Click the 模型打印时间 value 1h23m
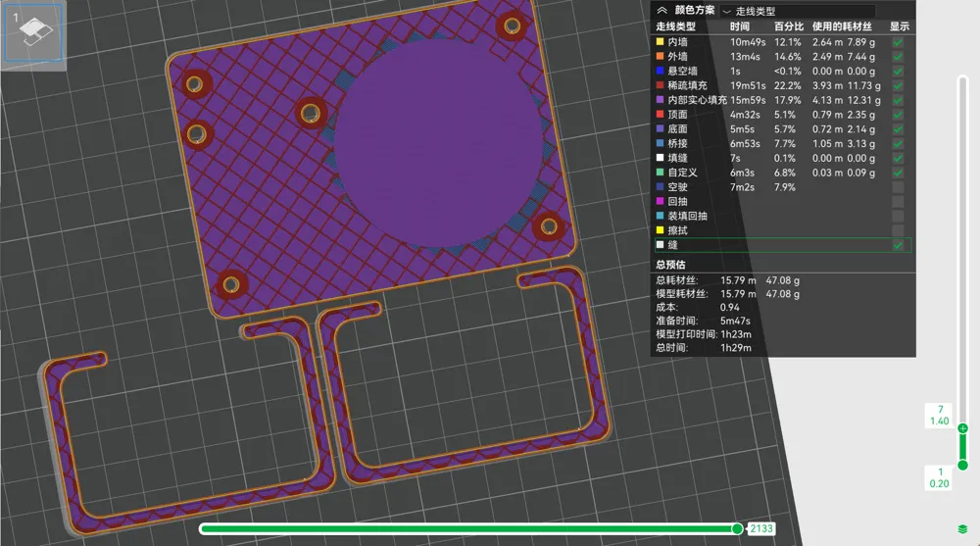 pyautogui.click(x=736, y=334)
